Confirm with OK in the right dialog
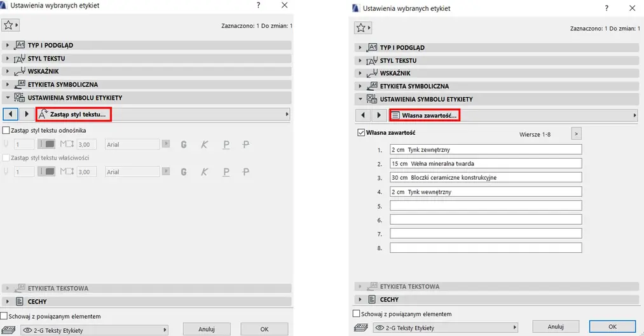 click(x=612, y=326)
